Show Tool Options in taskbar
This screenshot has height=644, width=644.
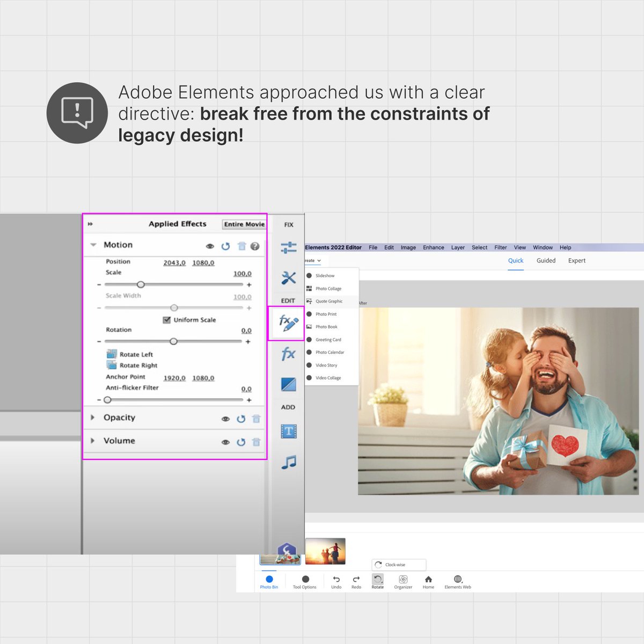pyautogui.click(x=305, y=582)
